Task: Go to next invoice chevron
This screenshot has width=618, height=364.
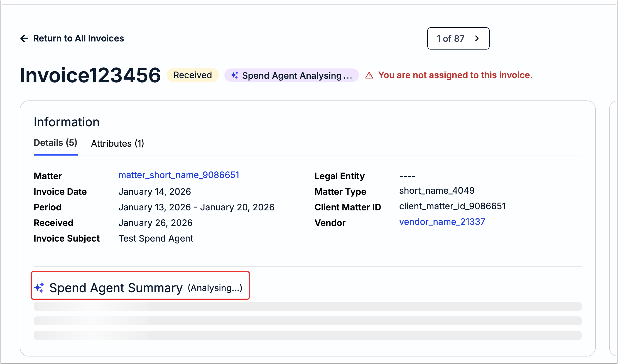Action: click(x=477, y=38)
